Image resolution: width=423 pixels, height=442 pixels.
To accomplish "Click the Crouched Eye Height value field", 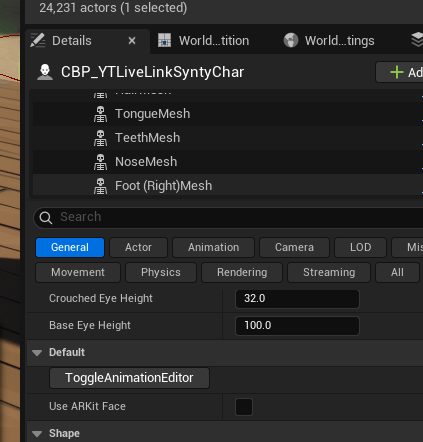I will tap(297, 299).
